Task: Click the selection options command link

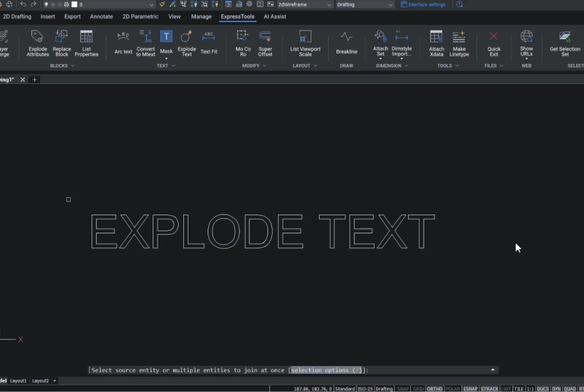Action: point(326,370)
